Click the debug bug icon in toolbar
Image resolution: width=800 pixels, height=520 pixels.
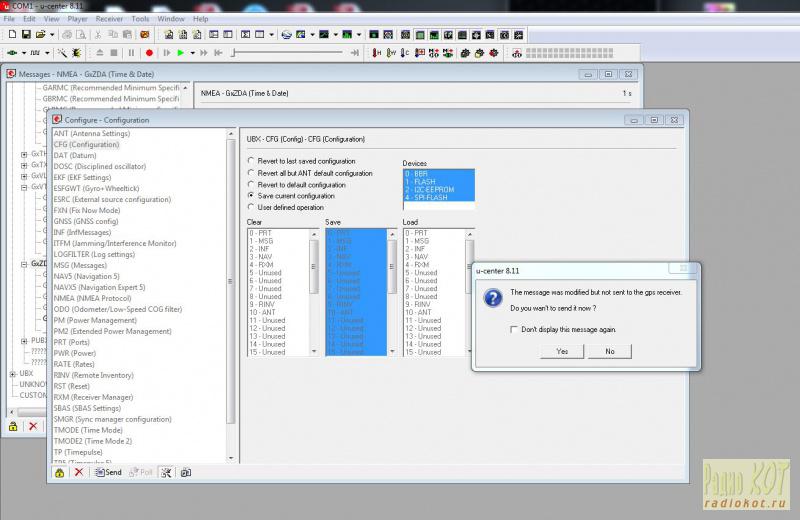77,53
